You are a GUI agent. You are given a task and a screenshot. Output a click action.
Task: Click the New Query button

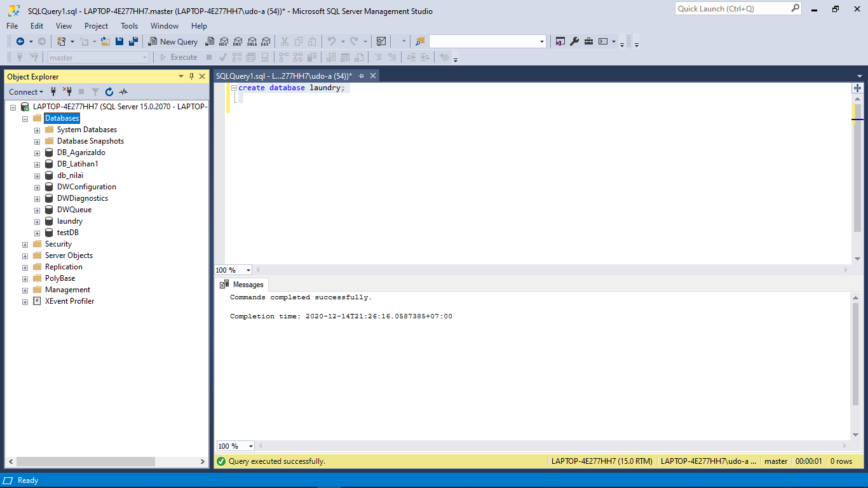[173, 41]
